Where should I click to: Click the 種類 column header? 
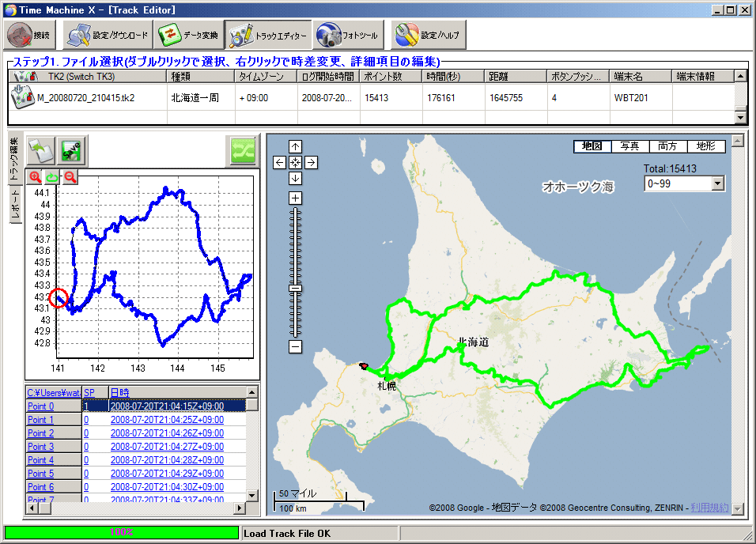coord(201,76)
